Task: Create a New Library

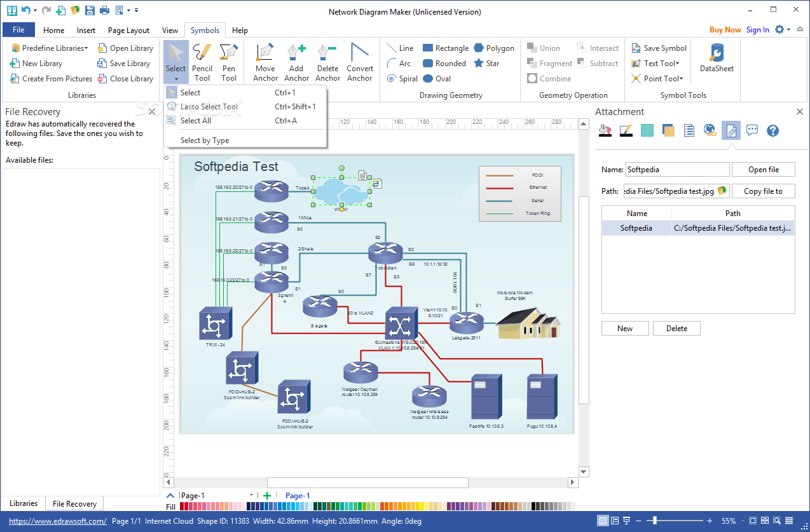Action: [x=36, y=63]
